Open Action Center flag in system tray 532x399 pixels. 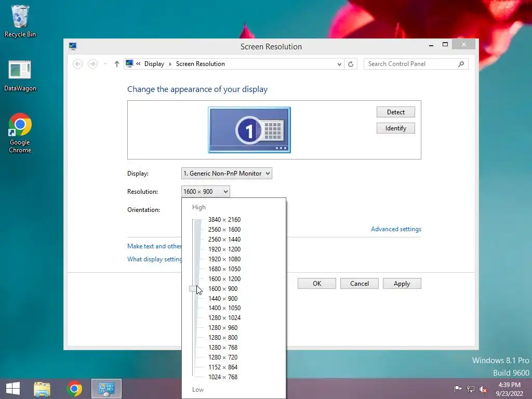[x=458, y=389]
